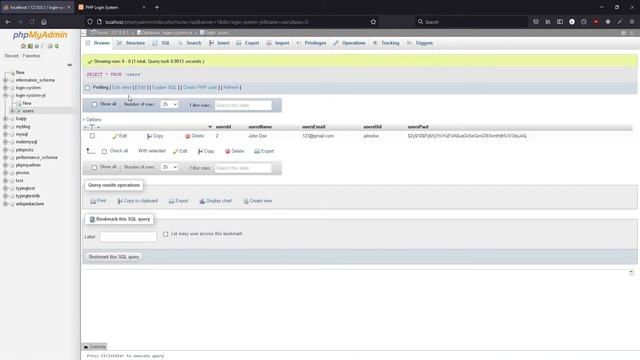
Task: Open the Privileges tab
Action: pos(311,43)
